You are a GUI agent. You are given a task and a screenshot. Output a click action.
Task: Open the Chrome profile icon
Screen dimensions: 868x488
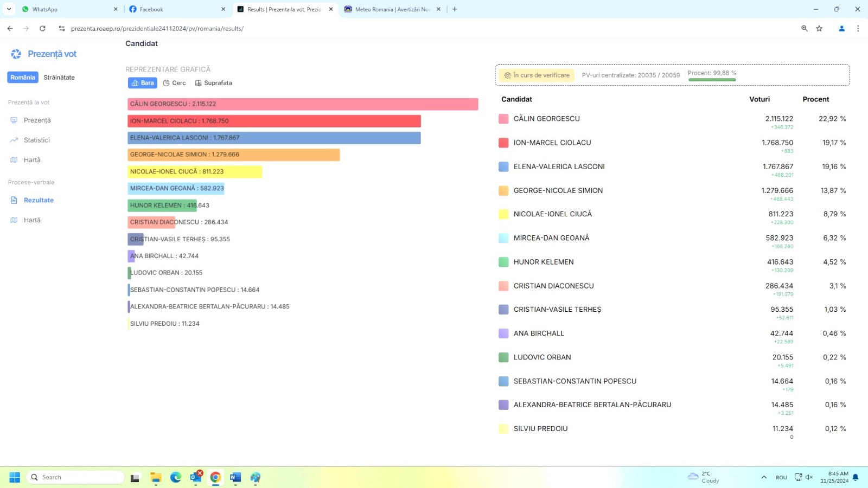tap(841, 29)
